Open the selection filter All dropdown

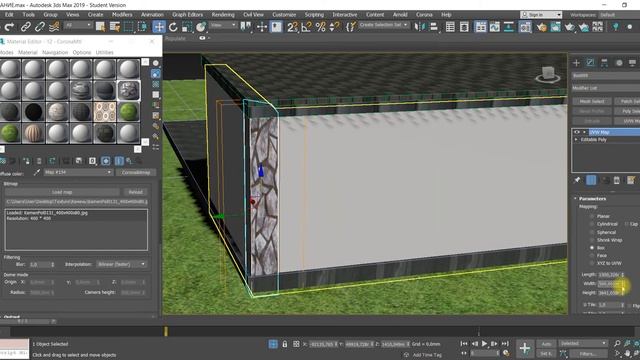coord(78,25)
